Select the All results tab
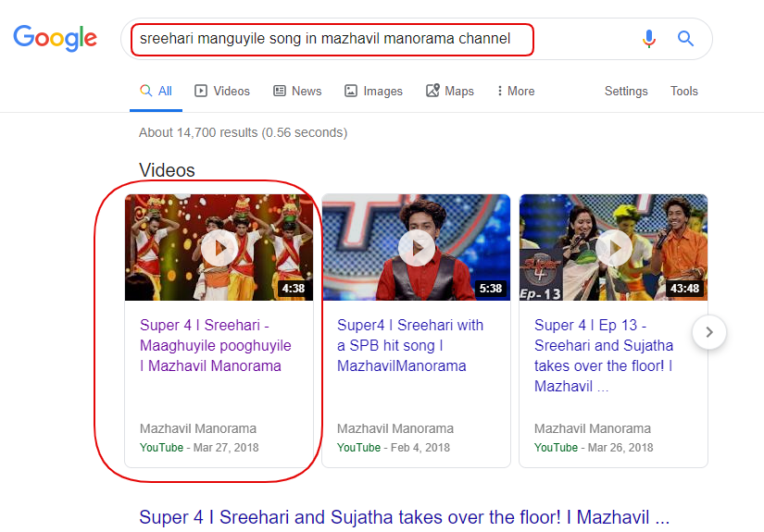The height and width of the screenshot is (532, 764). pos(156,91)
